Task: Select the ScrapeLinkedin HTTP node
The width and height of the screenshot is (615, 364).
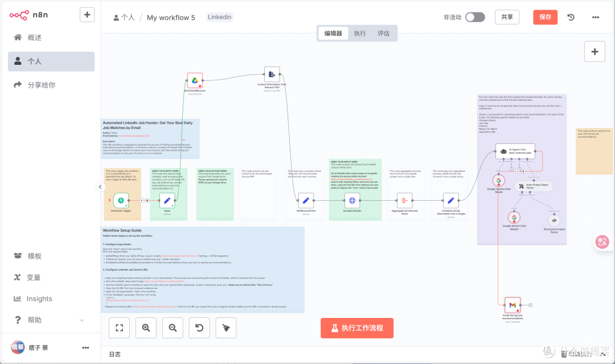Action: coord(352,201)
